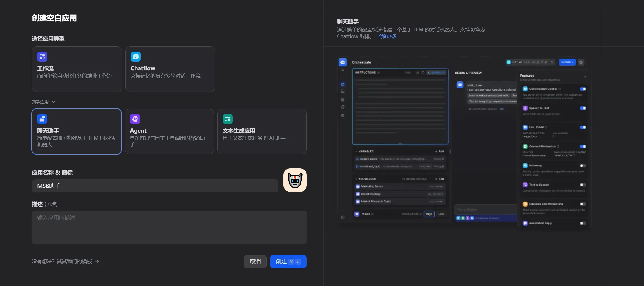Screen dimensions: 644x286
Task: Open the Publish dropdown in preview
Action: [567, 62]
